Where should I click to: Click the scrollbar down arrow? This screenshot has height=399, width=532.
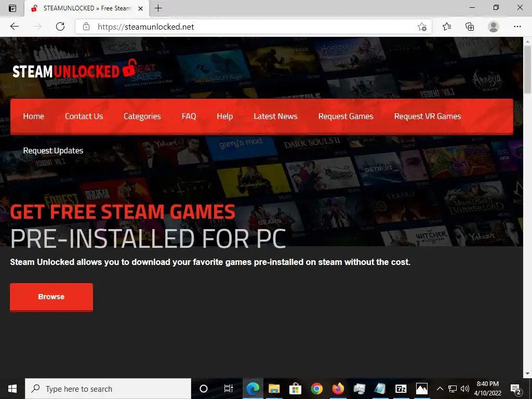tap(528, 374)
